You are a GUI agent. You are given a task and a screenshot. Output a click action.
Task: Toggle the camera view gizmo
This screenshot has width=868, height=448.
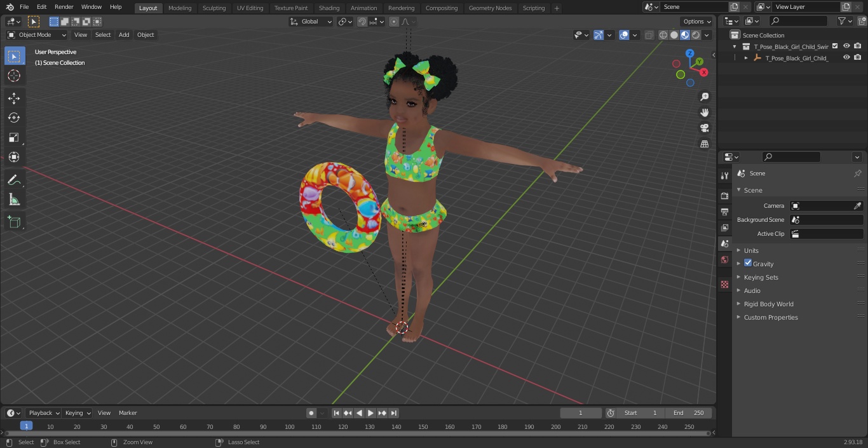(x=704, y=128)
